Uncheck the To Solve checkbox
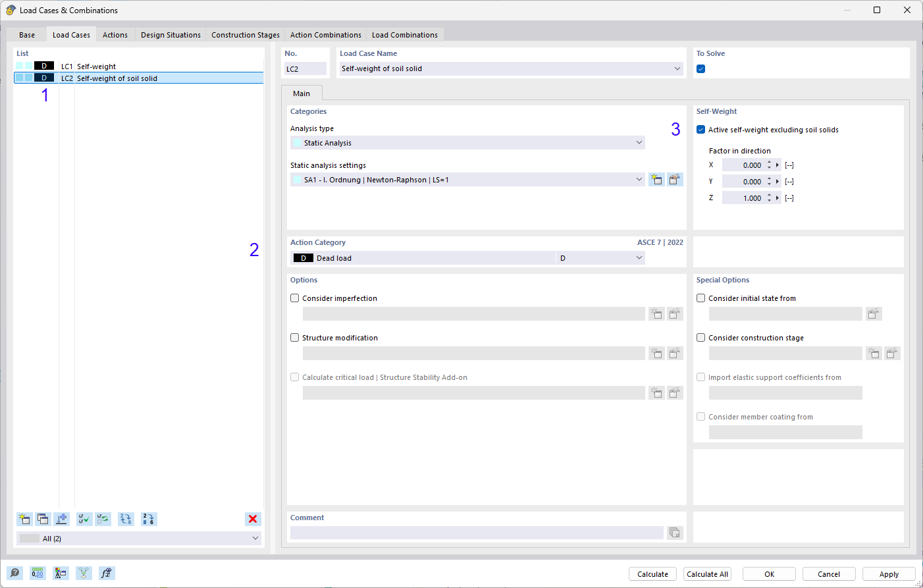The height and width of the screenshot is (588, 923). pos(701,69)
